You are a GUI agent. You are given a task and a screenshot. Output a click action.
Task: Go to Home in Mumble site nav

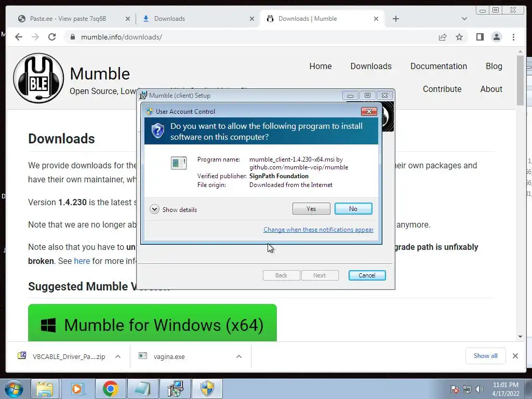(320, 66)
